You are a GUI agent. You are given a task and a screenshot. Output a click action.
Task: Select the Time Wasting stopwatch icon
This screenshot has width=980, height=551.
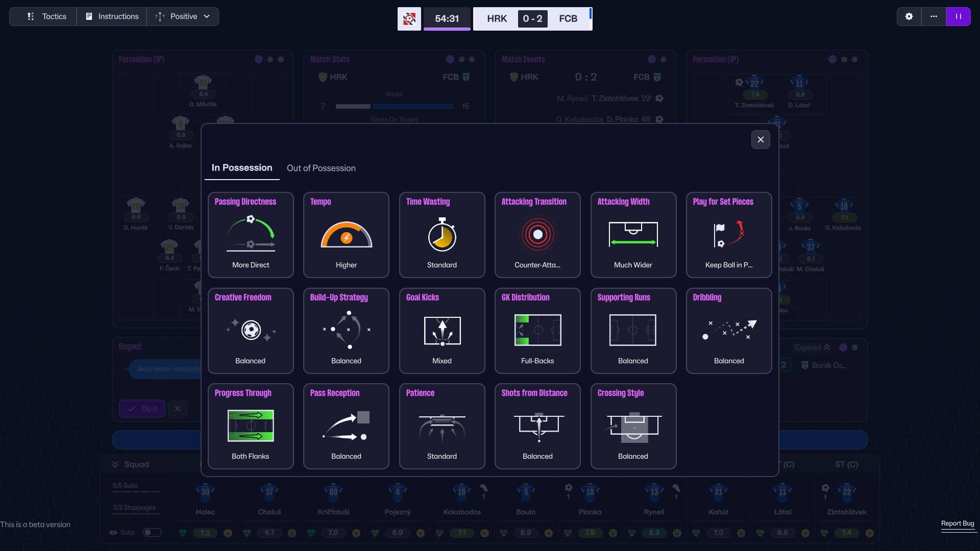click(x=442, y=235)
